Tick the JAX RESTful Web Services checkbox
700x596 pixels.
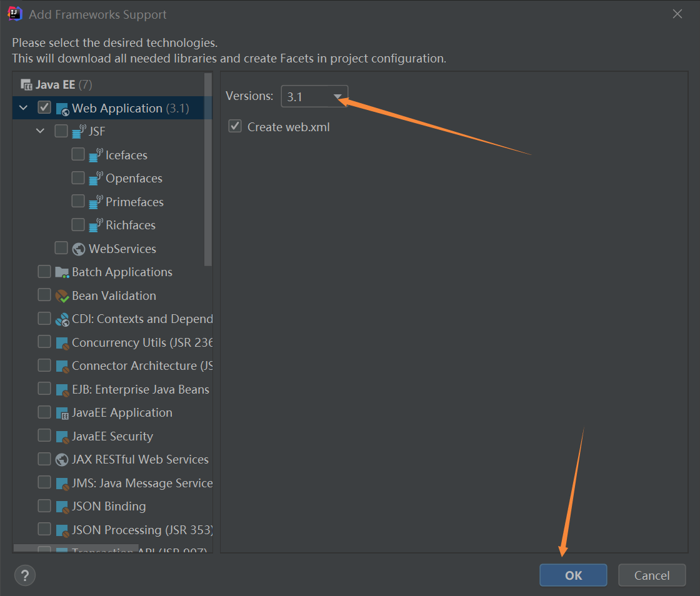click(44, 459)
